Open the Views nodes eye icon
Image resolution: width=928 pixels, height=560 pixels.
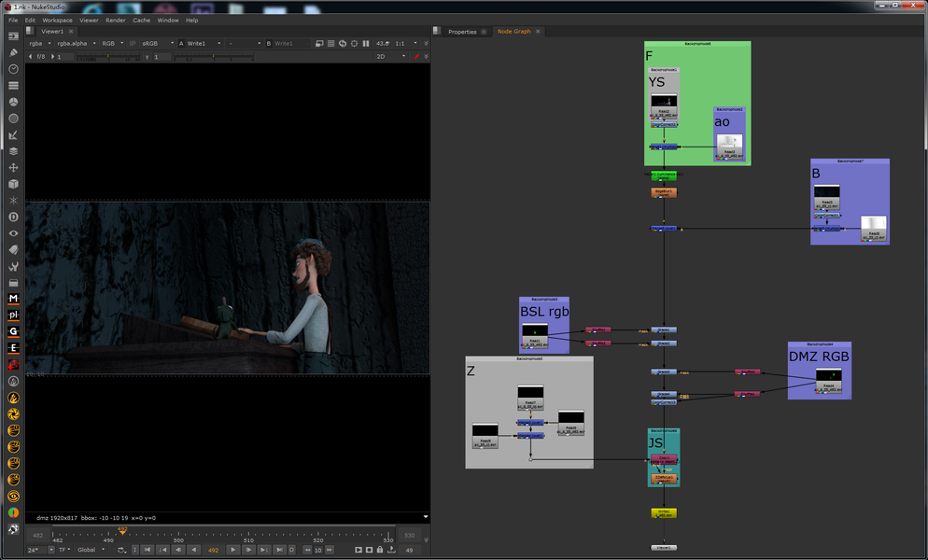tap(13, 233)
